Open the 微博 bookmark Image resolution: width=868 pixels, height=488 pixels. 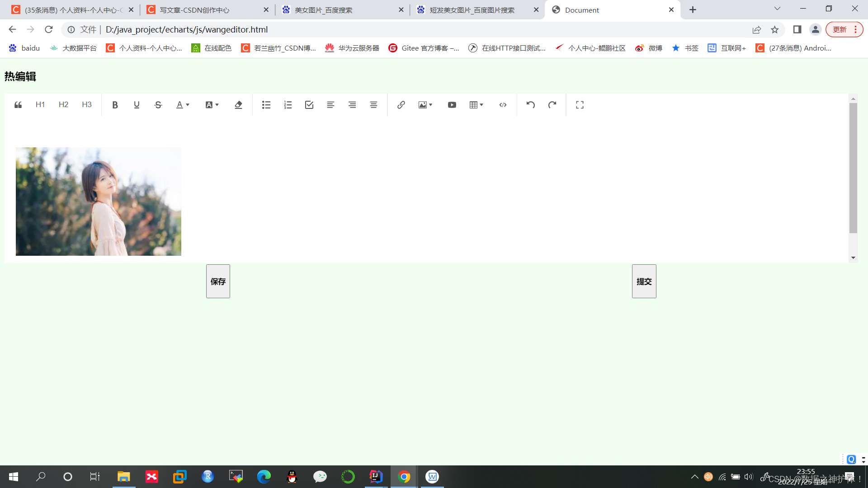[x=649, y=48]
